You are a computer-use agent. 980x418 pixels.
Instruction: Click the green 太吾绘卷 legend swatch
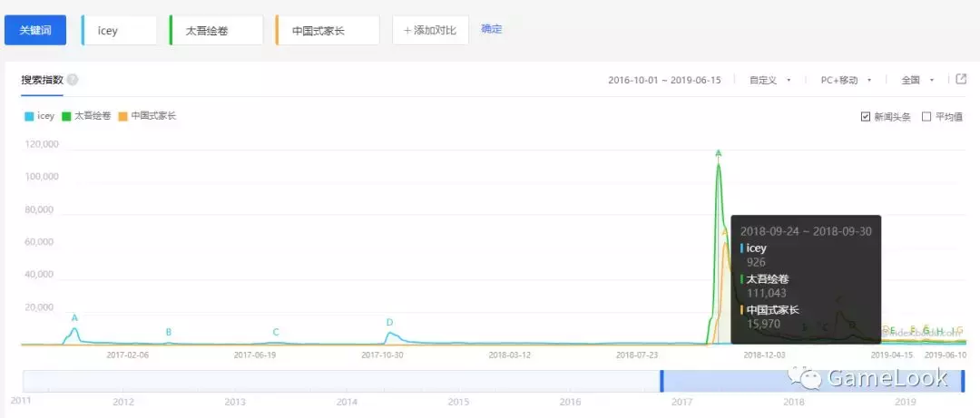(66, 116)
